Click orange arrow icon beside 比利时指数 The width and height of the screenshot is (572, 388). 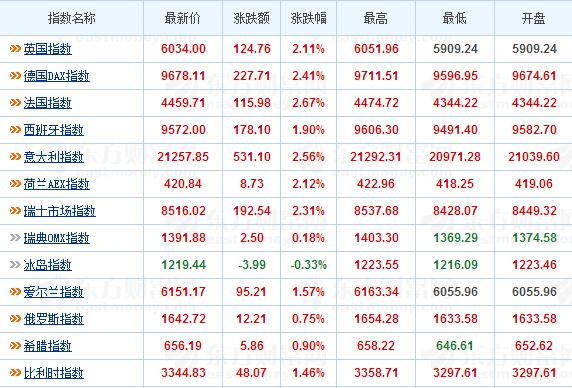pos(15,373)
